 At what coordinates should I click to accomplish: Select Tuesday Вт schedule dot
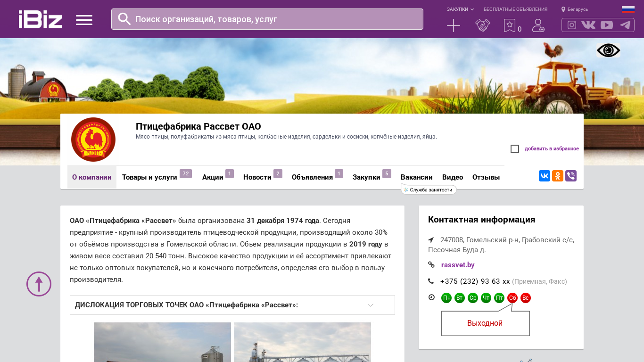(460, 298)
